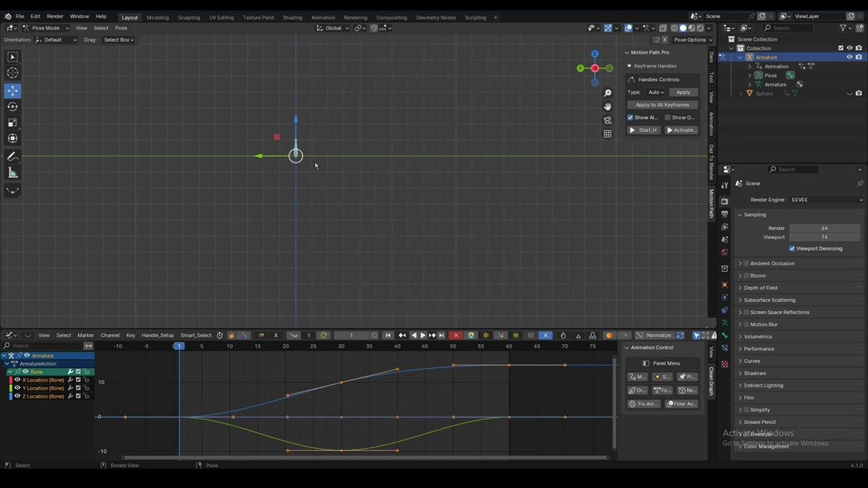This screenshot has height=488, width=868.
Task: Click the Play Animation button in the graph editor header
Action: tap(423, 335)
